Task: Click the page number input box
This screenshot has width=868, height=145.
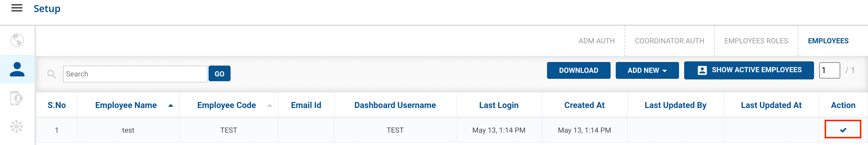Action: point(829,70)
